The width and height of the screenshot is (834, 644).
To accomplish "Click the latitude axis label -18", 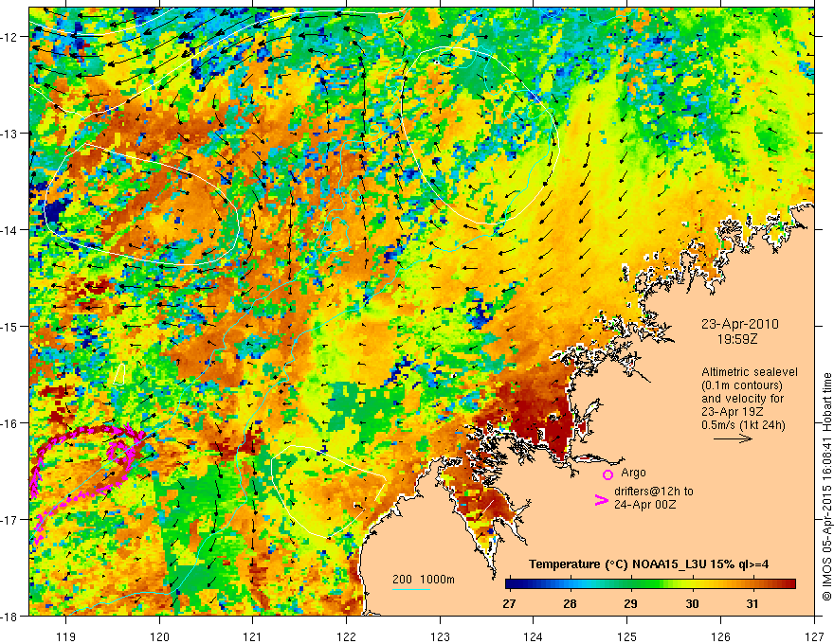I will pyautogui.click(x=11, y=616).
